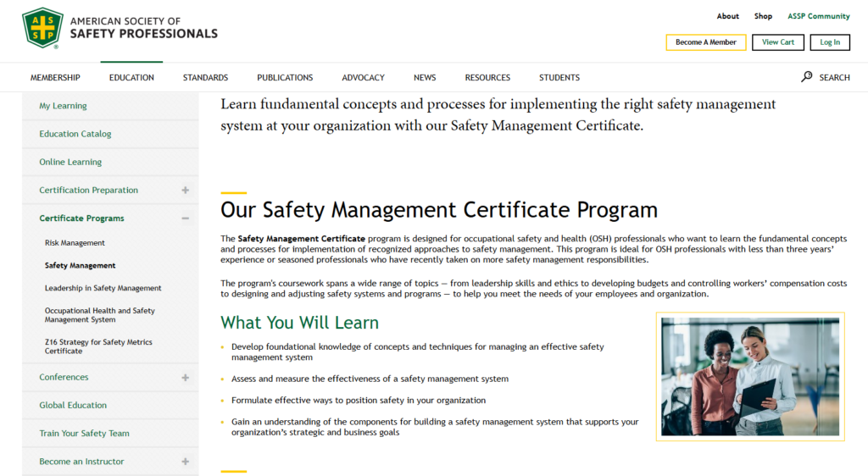Image resolution: width=868 pixels, height=476 pixels.
Task: Open the Publications menu
Action: coord(285,77)
